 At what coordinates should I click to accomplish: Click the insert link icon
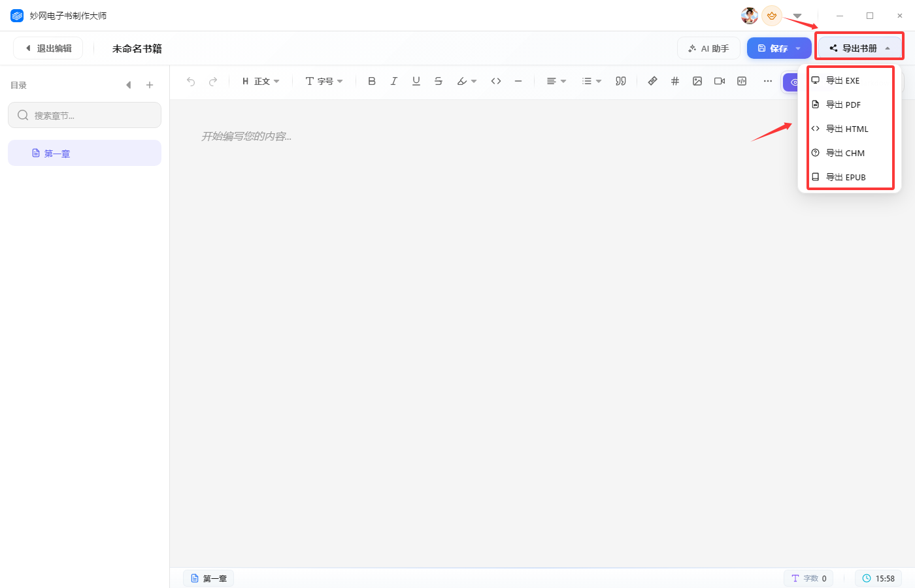tap(652, 81)
